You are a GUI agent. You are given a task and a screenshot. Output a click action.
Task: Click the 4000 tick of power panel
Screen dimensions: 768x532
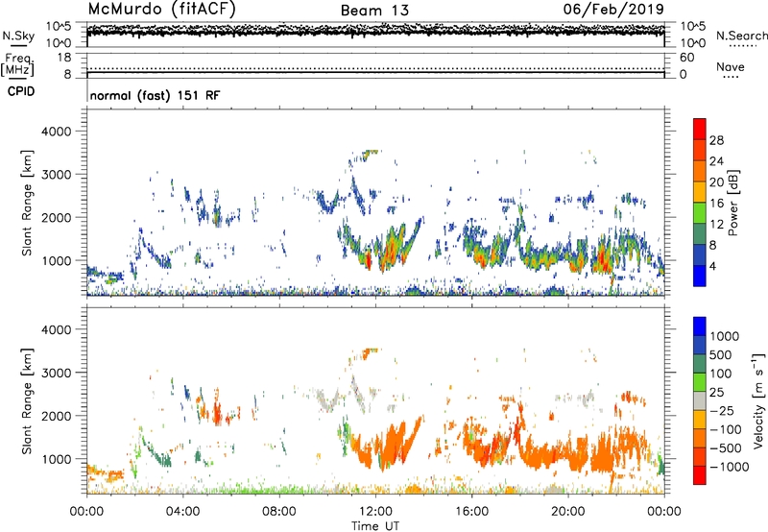[x=56, y=132]
